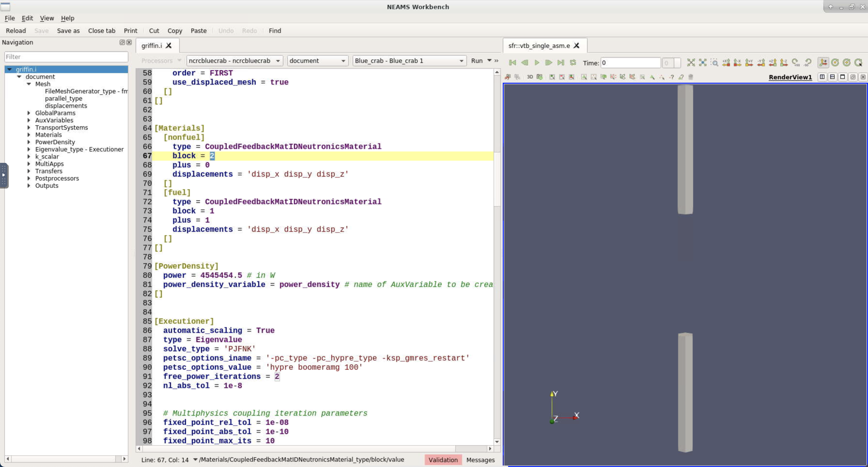Set view direction to +Z
This screenshot has width=868, height=467.
pyautogui.click(x=773, y=63)
